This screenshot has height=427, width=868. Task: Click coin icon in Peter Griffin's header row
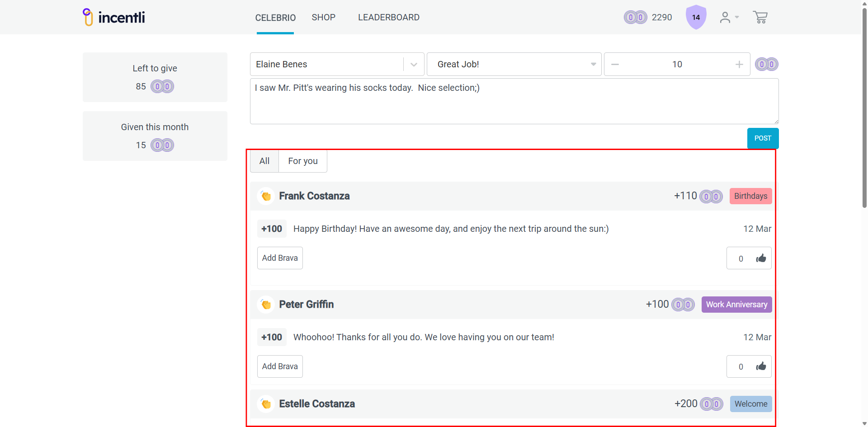point(683,305)
